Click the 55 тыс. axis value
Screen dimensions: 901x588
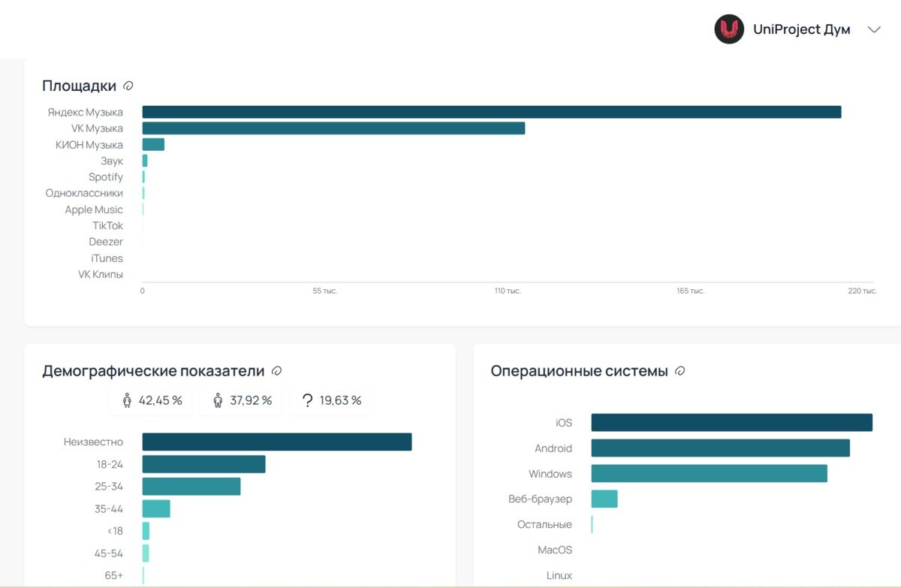(x=325, y=291)
